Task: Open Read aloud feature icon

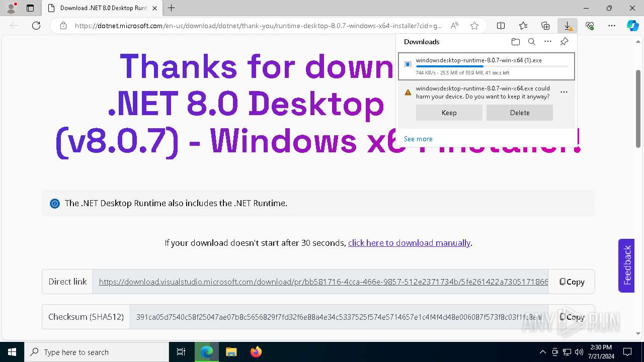Action: [454, 26]
